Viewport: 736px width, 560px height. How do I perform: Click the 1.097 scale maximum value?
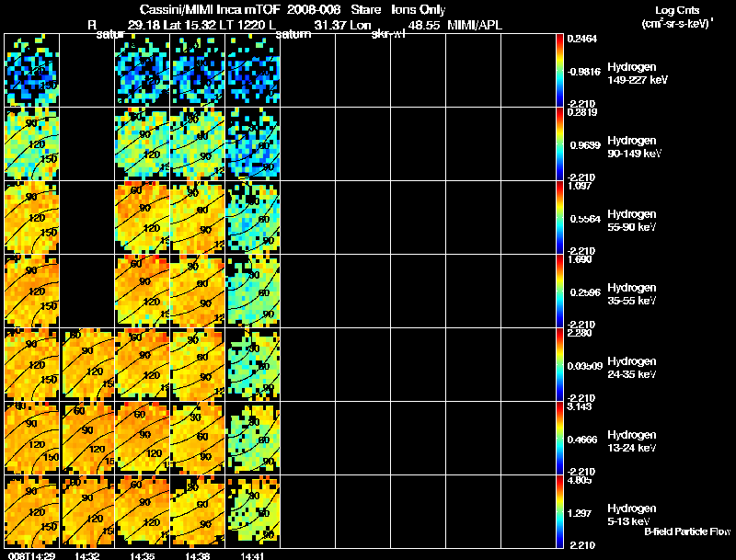point(580,186)
